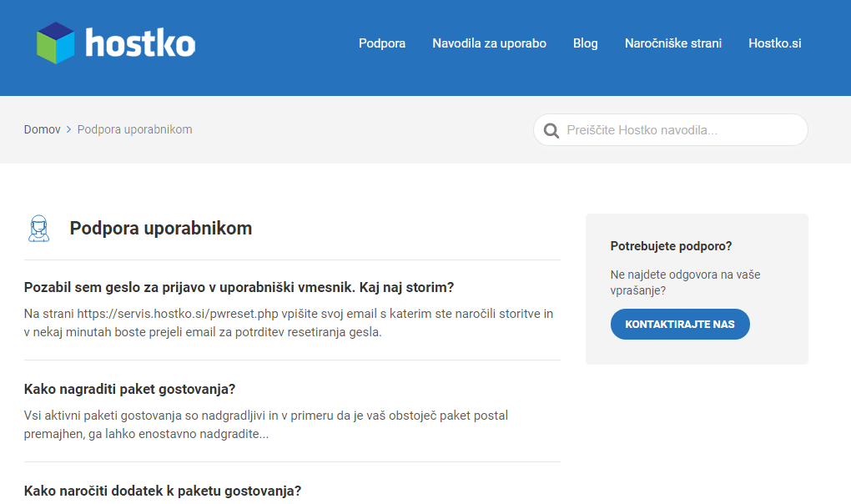The height and width of the screenshot is (504, 851).
Task: Click the Hostko cube logo
Action: click(55, 43)
